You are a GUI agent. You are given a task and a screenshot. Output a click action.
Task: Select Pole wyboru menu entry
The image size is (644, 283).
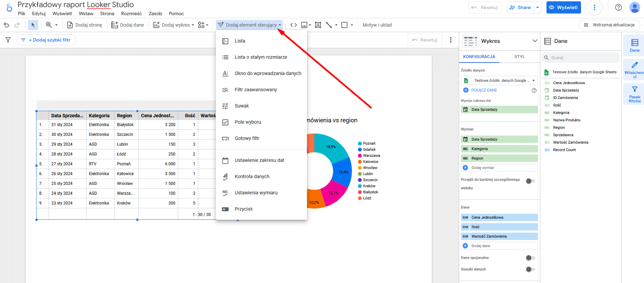(262, 122)
